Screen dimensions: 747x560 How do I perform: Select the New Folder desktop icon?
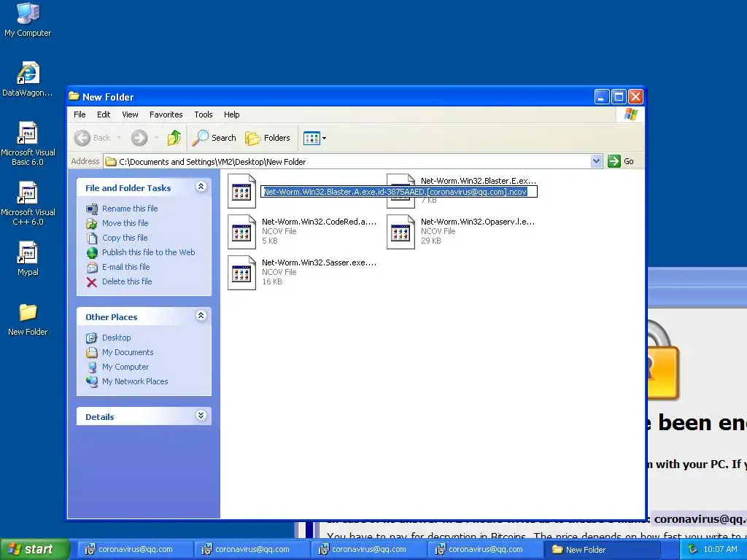[x=28, y=319]
